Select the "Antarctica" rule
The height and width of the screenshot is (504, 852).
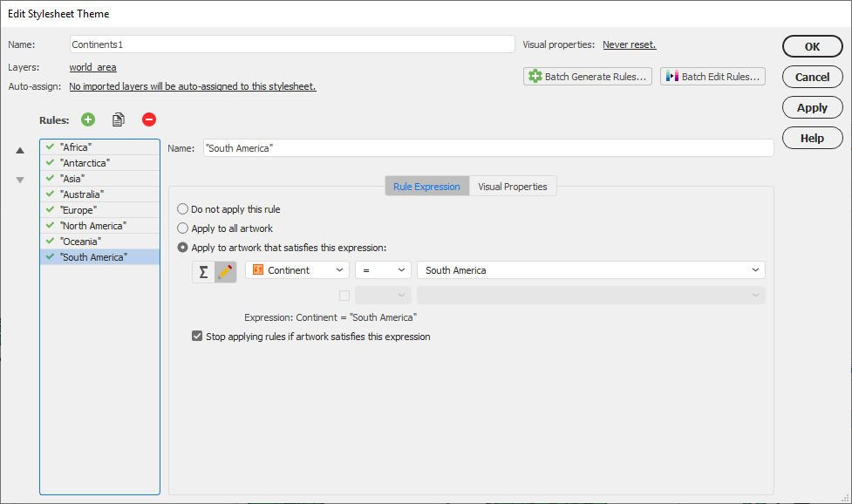(100, 163)
